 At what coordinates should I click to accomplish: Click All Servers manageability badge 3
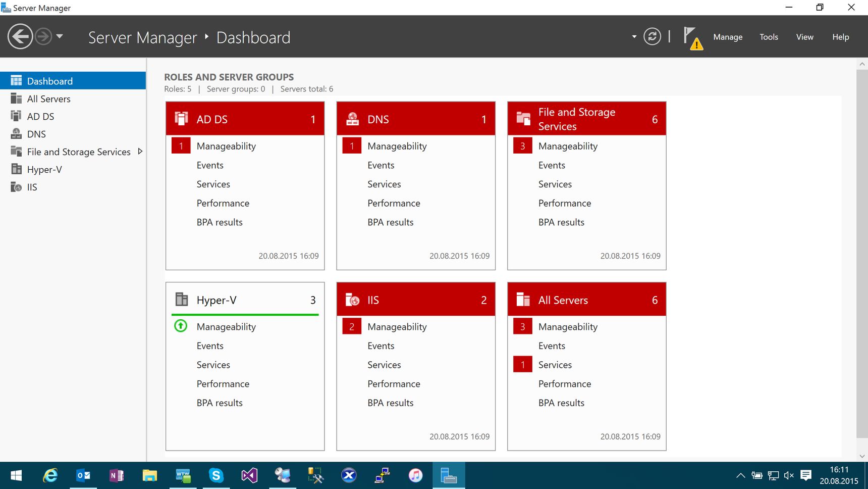tap(522, 326)
